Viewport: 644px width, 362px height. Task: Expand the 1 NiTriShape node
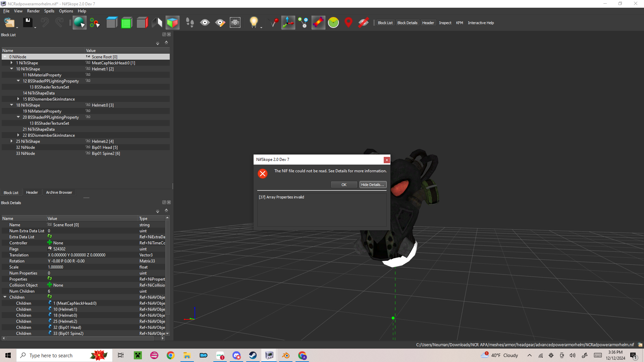pyautogui.click(x=12, y=63)
